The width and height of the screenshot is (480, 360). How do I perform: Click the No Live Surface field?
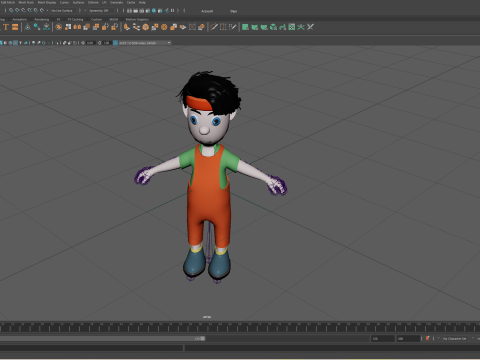(62, 11)
